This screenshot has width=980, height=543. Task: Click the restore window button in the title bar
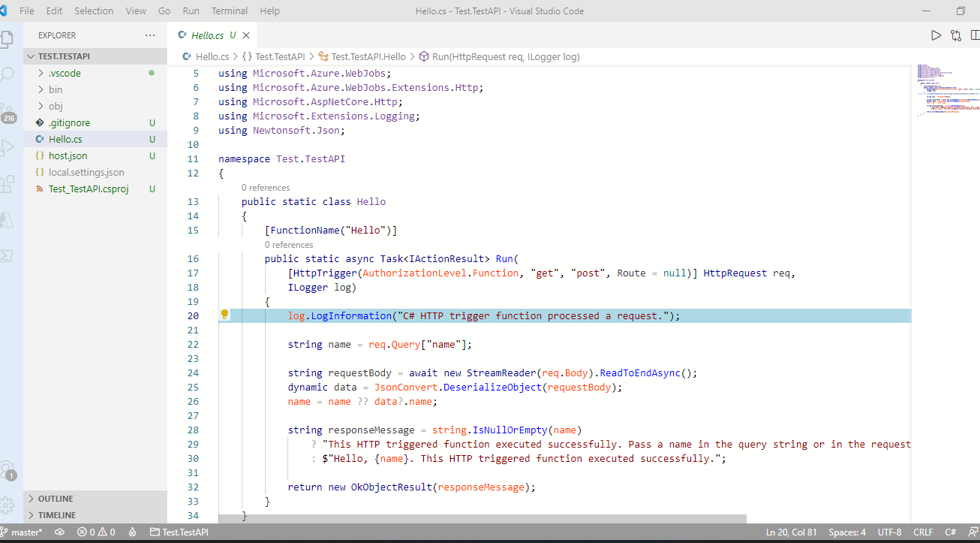[x=960, y=11]
